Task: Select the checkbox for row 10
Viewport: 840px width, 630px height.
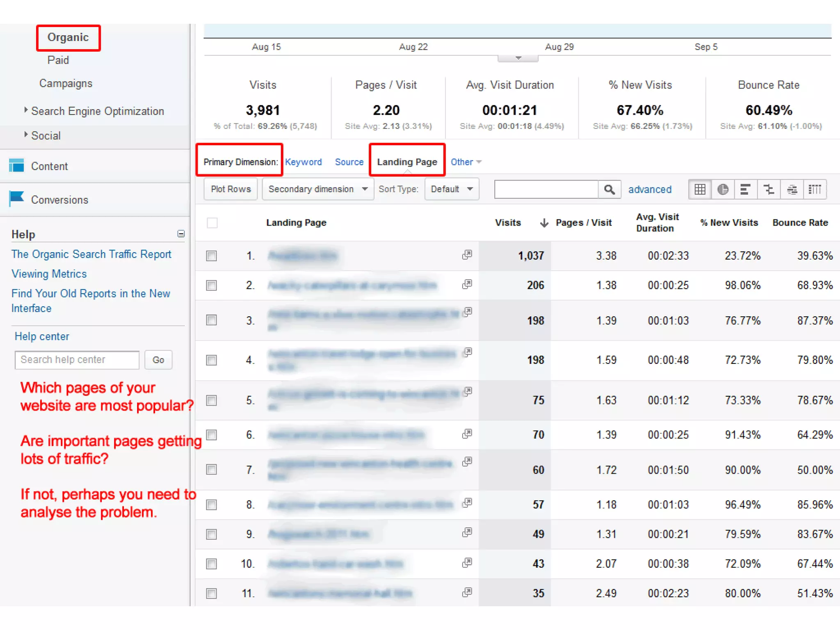Action: pyautogui.click(x=212, y=564)
